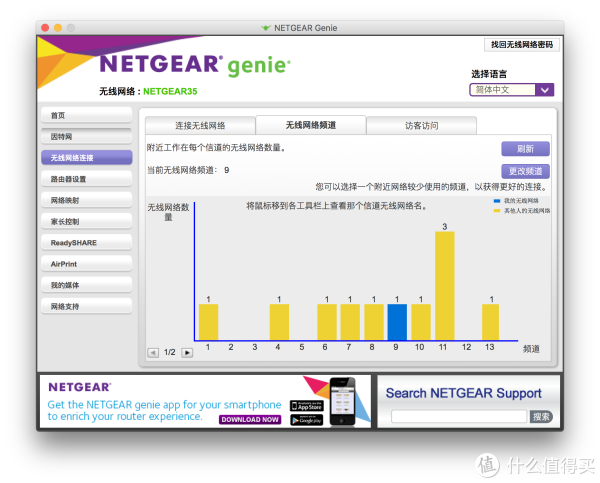Click the yellow legend swatch for other networks
600x483 pixels.
pos(497,210)
